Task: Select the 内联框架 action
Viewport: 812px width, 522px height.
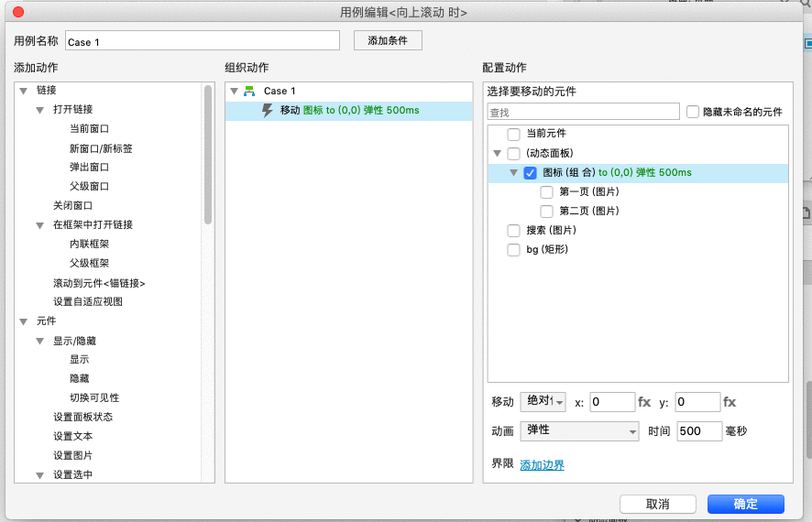Action: tap(89, 245)
